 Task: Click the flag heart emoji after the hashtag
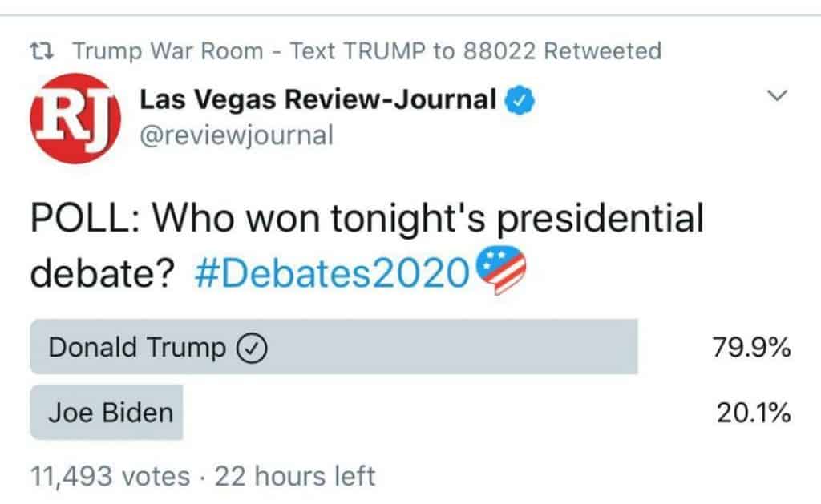[501, 271]
